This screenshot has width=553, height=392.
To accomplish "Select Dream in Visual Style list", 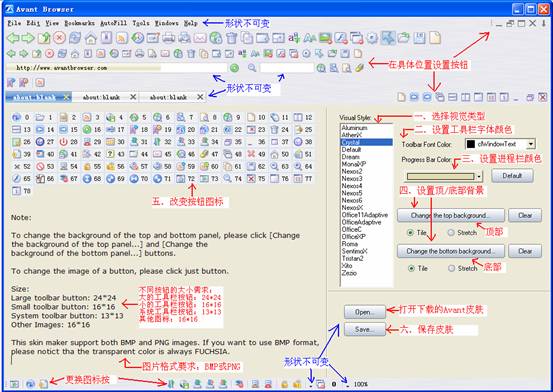I will [366, 157].
